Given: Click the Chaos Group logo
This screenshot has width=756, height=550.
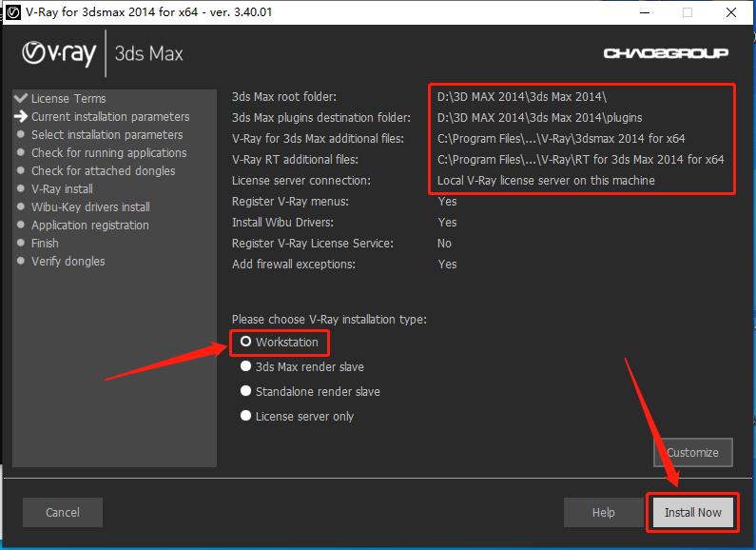Looking at the screenshot, I should [665, 53].
